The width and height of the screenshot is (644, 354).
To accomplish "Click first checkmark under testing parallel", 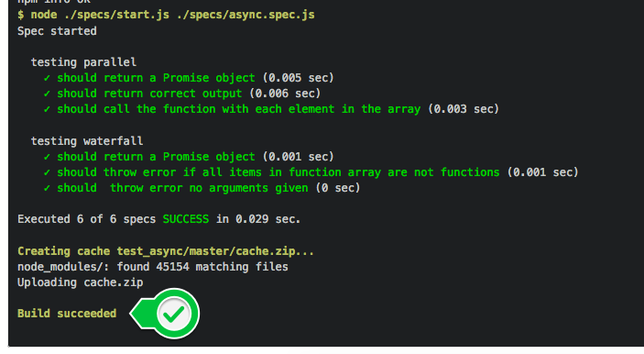I will coord(47,78).
